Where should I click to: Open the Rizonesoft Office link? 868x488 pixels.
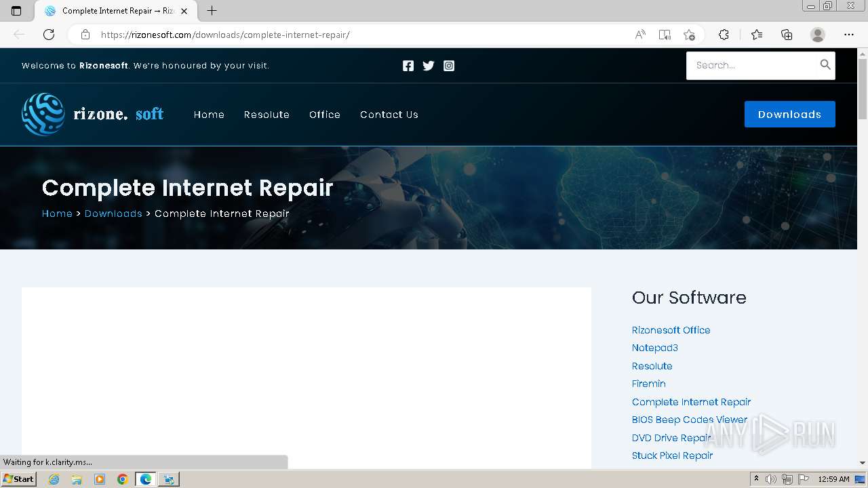pos(671,330)
